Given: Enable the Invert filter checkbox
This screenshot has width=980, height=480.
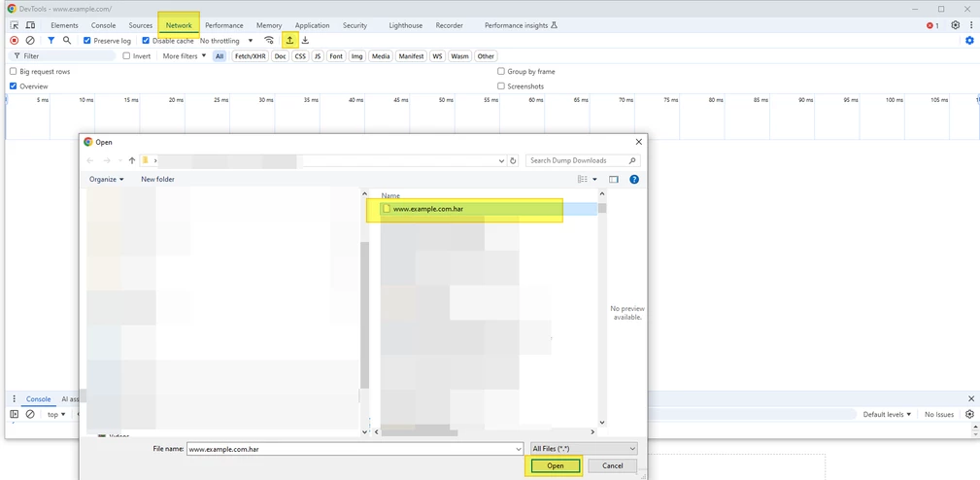Looking at the screenshot, I should (x=126, y=56).
